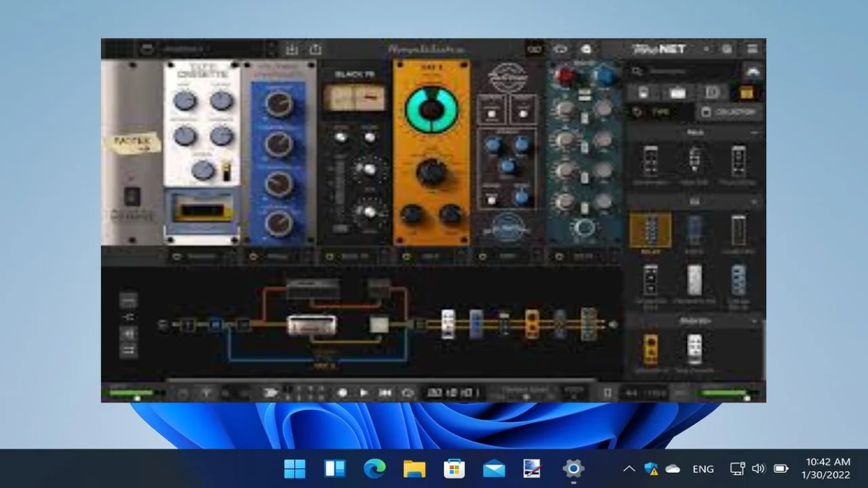Select the highlighted orange rack thumbnail in browser
This screenshot has height=488, width=868.
point(650,230)
